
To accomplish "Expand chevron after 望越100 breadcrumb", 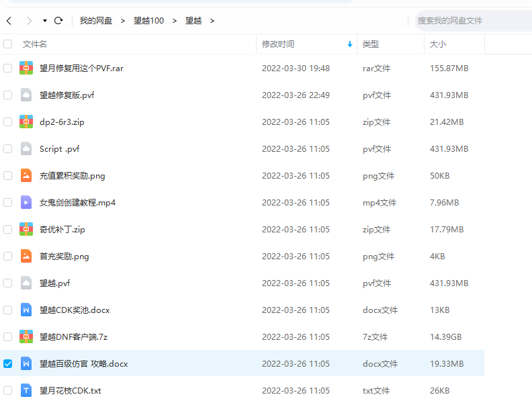I will pyautogui.click(x=175, y=21).
